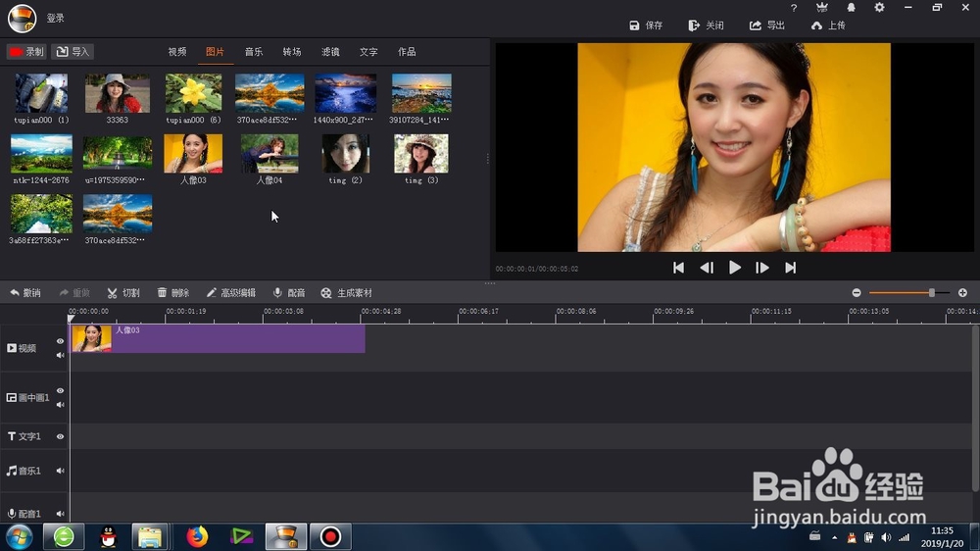The width and height of the screenshot is (980, 551).
Task: Open the help question mark icon
Action: point(794,8)
